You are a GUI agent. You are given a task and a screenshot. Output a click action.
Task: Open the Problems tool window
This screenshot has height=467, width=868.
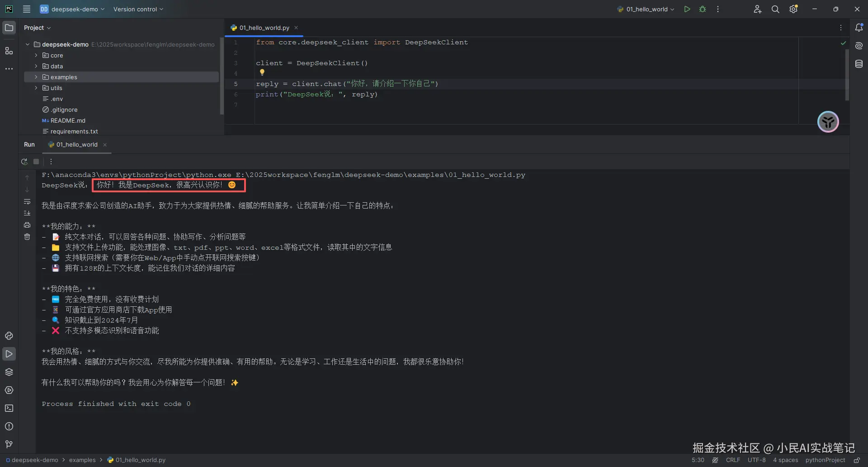point(9,426)
